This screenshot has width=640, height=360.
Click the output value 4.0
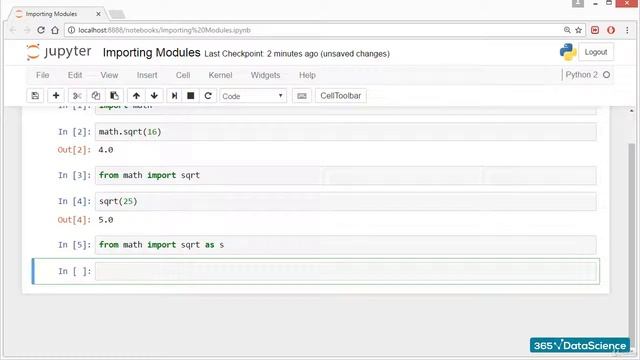(106, 150)
